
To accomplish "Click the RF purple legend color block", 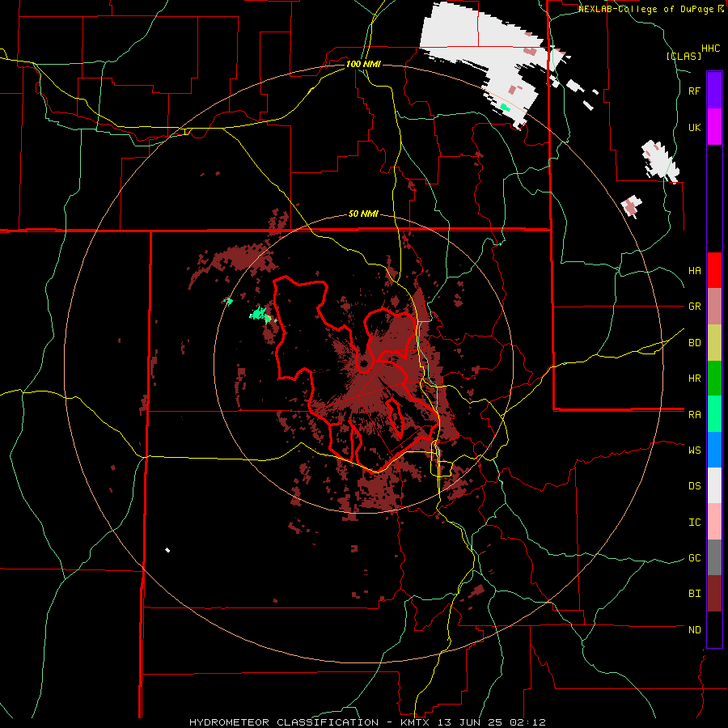I will click(714, 91).
